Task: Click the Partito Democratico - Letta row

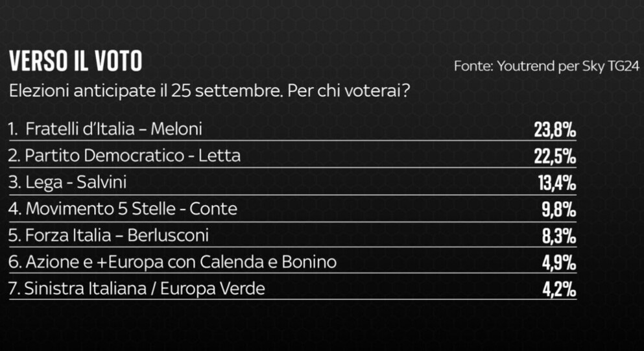Action: pos(292,156)
